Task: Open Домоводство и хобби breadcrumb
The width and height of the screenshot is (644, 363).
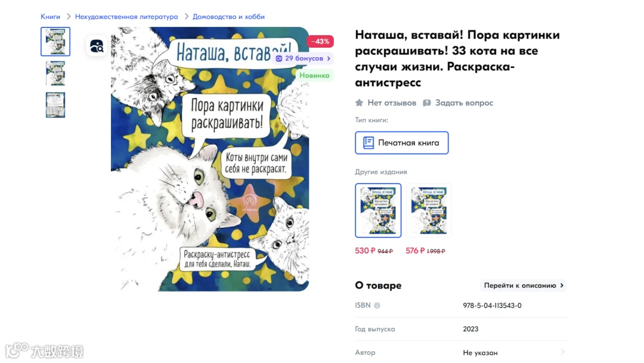Action: pos(229,17)
